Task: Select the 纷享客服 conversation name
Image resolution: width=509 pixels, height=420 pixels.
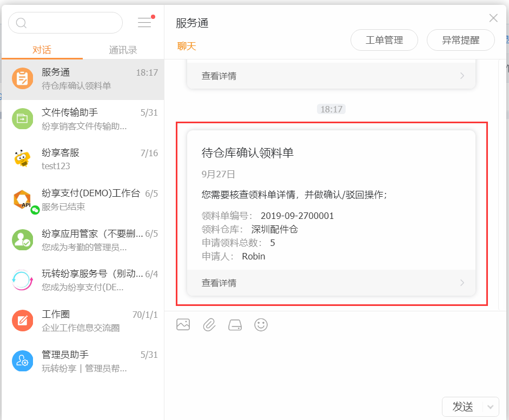Action: (x=61, y=152)
